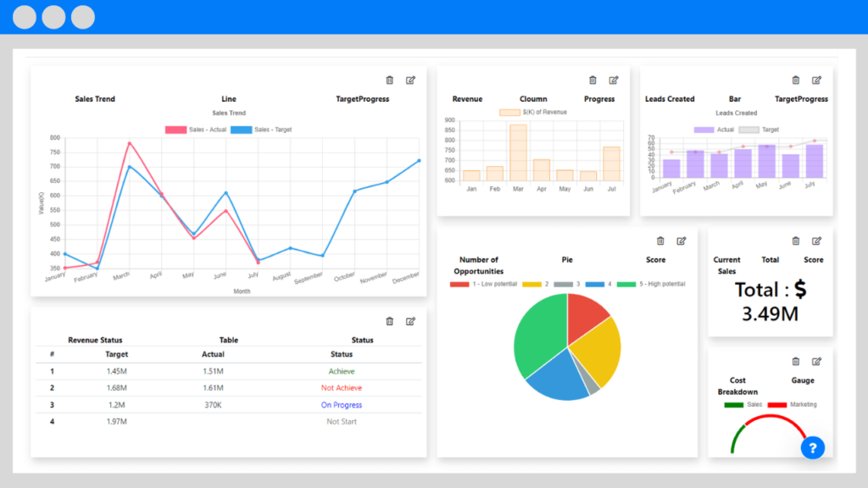Trash the Current Sales total widget
This screenshot has height=488, width=868.
point(796,241)
